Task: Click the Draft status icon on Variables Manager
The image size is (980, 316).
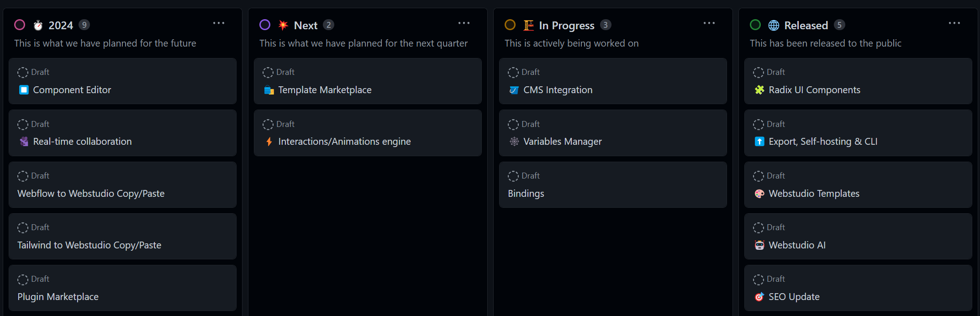Action: [513, 124]
